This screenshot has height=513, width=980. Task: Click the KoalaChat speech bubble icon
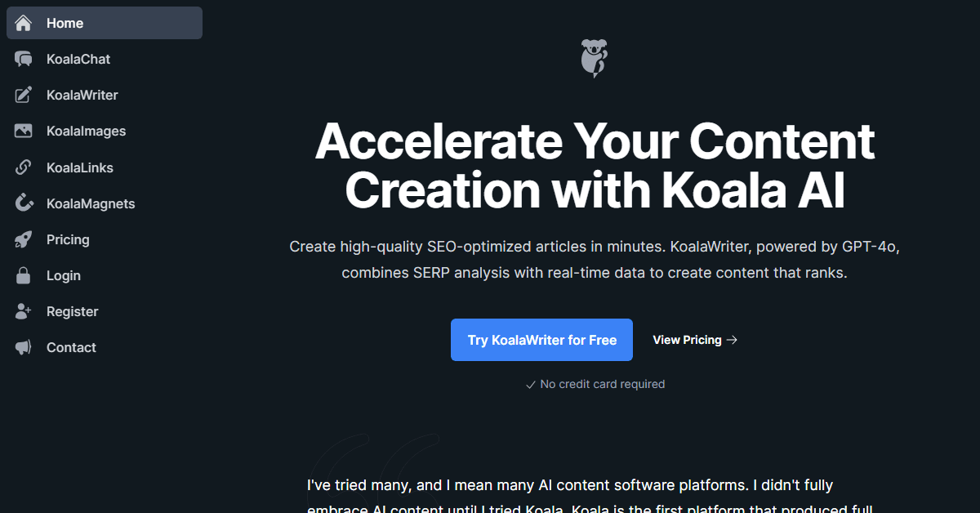pyautogui.click(x=22, y=59)
